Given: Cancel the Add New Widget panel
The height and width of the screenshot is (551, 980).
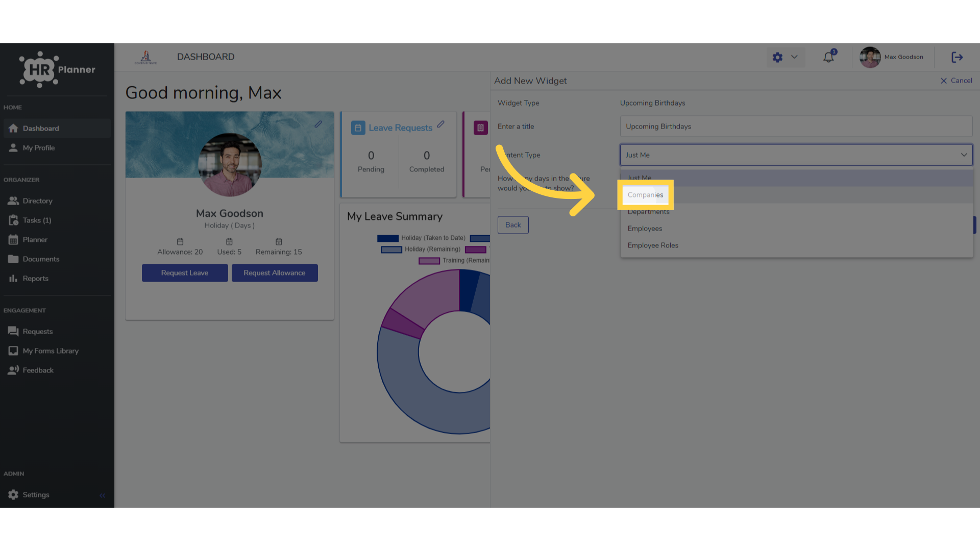Looking at the screenshot, I should 956,81.
